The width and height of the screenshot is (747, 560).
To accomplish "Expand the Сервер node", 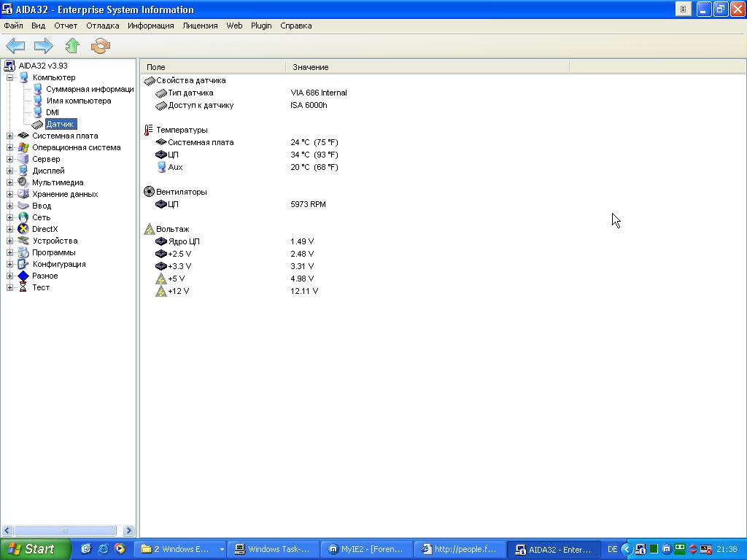I will point(9,159).
